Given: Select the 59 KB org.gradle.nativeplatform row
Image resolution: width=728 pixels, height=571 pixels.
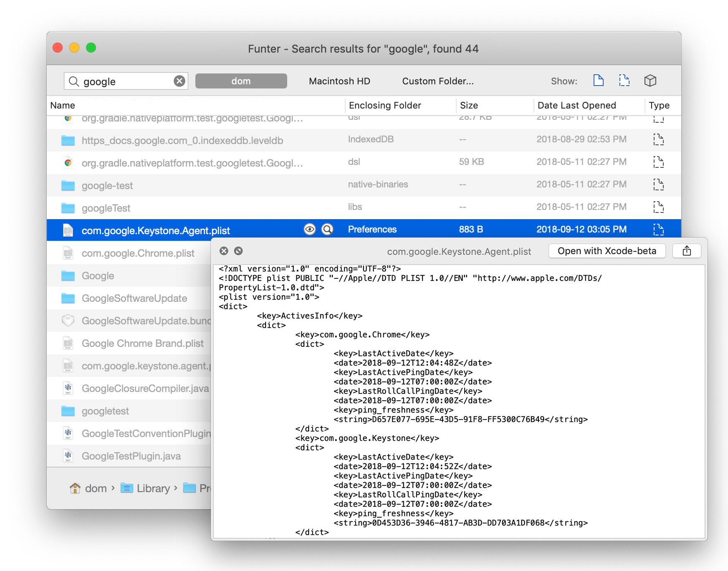Looking at the screenshot, I should 364,163.
